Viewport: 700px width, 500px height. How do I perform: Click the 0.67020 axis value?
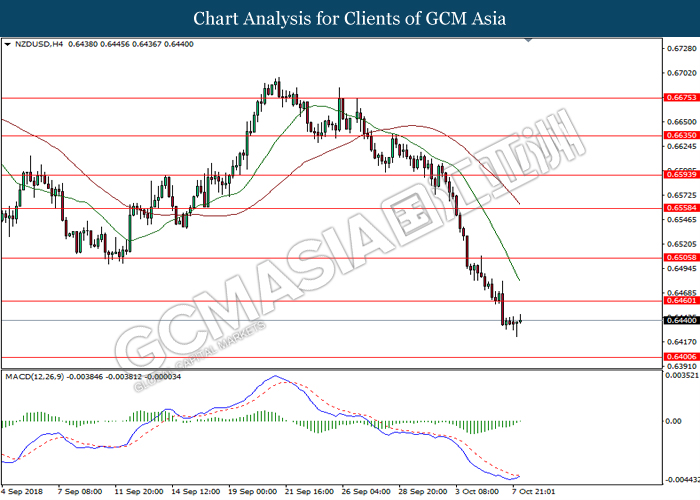click(681, 73)
